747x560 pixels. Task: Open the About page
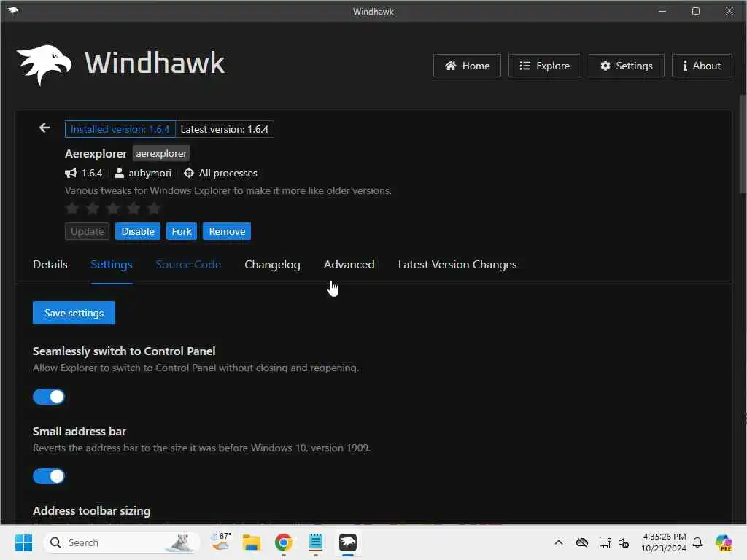pos(702,66)
